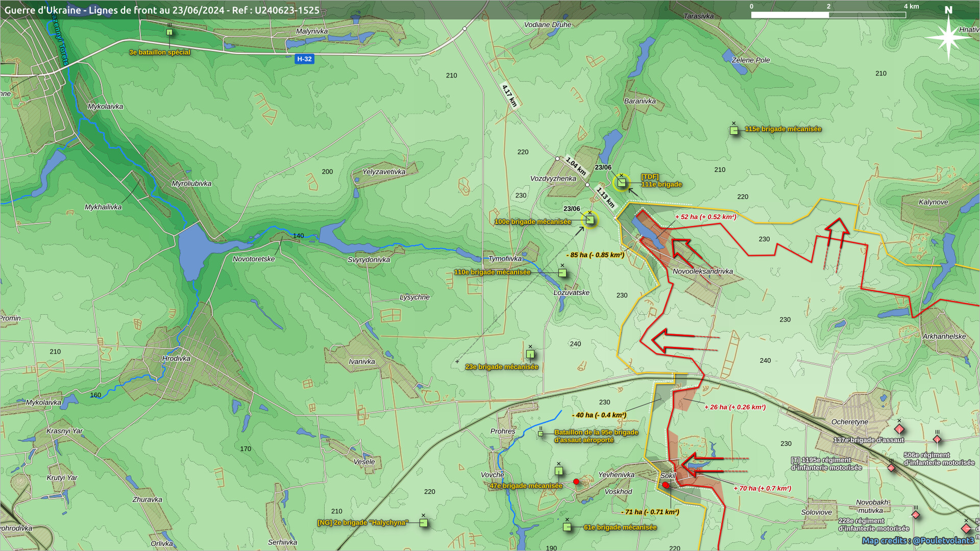The image size is (980, 551).
Task: Click the 4.17 km distance label
Action: pos(509,95)
